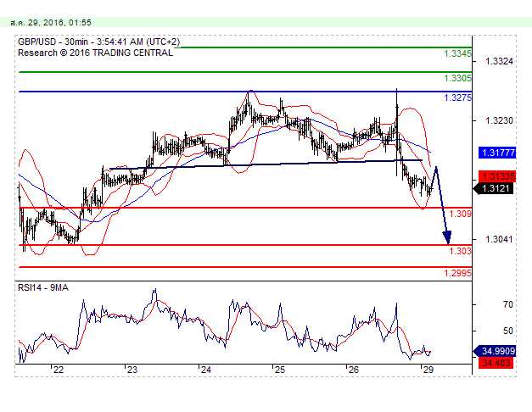The width and height of the screenshot is (532, 412).
Task: Click the blue 1.3275 pivot label
Action: [x=457, y=98]
